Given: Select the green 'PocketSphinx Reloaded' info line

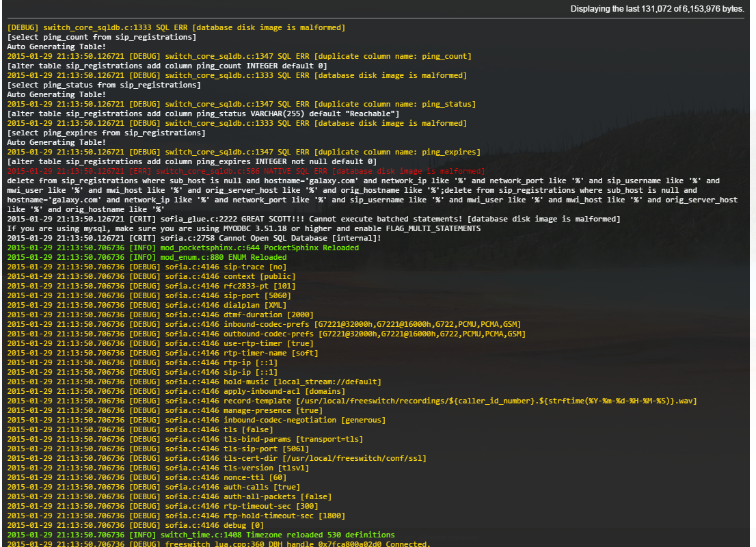Looking at the screenshot, I should pos(183,248).
